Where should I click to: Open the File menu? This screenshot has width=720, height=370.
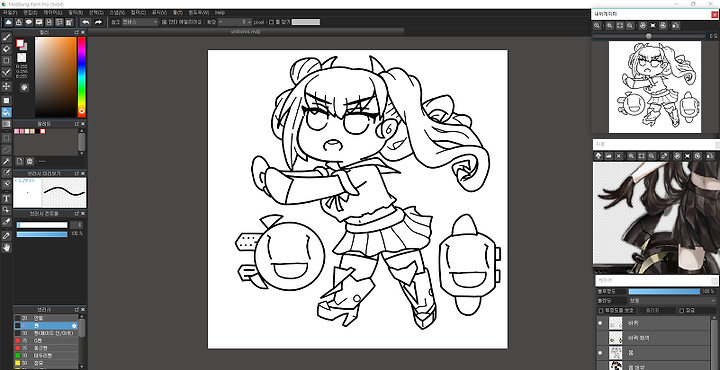10,12
